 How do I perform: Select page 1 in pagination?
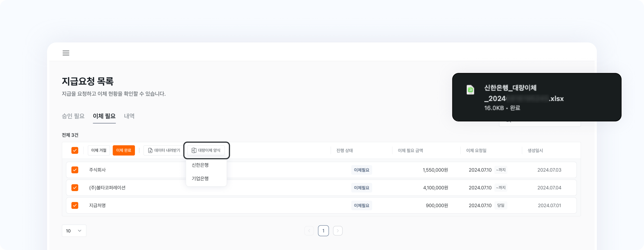324,230
